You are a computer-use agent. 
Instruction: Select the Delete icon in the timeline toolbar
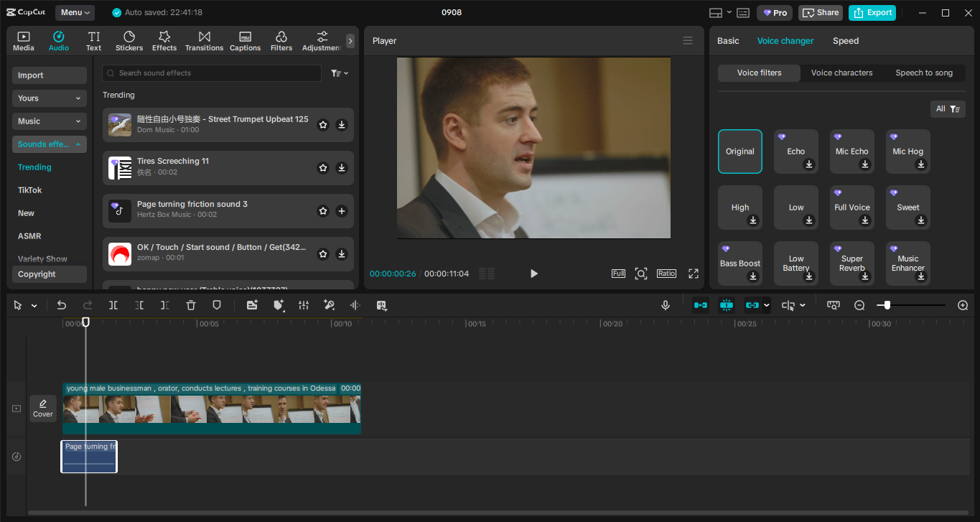[x=190, y=305]
